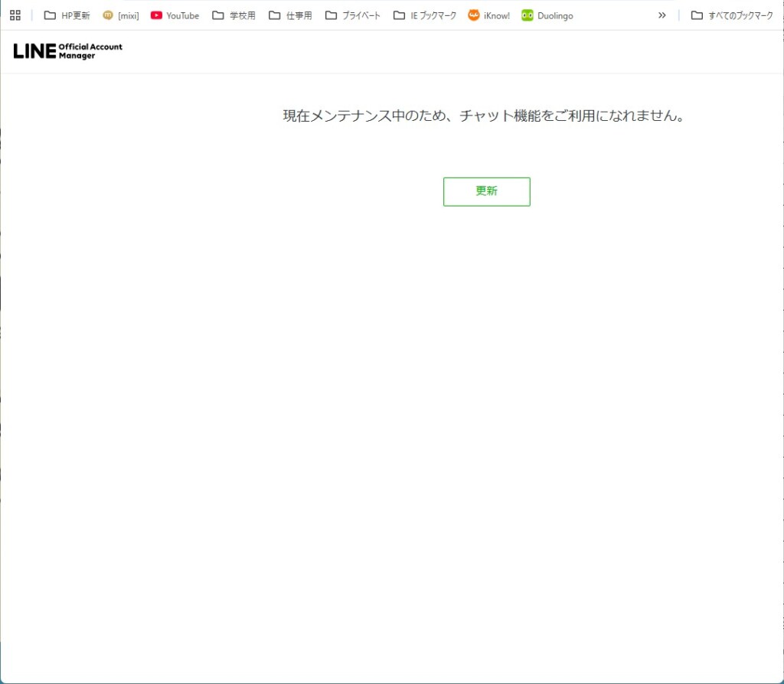Click the green Duolingo owl icon
The width and height of the screenshot is (784, 684).
tap(528, 15)
